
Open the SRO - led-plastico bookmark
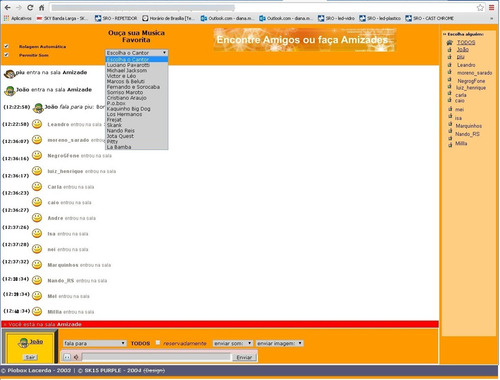[x=380, y=18]
